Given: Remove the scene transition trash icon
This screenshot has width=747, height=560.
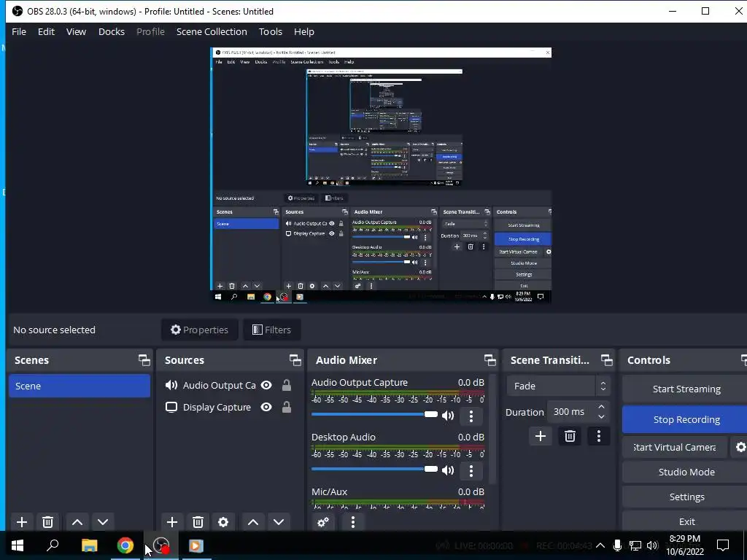Looking at the screenshot, I should 570,436.
